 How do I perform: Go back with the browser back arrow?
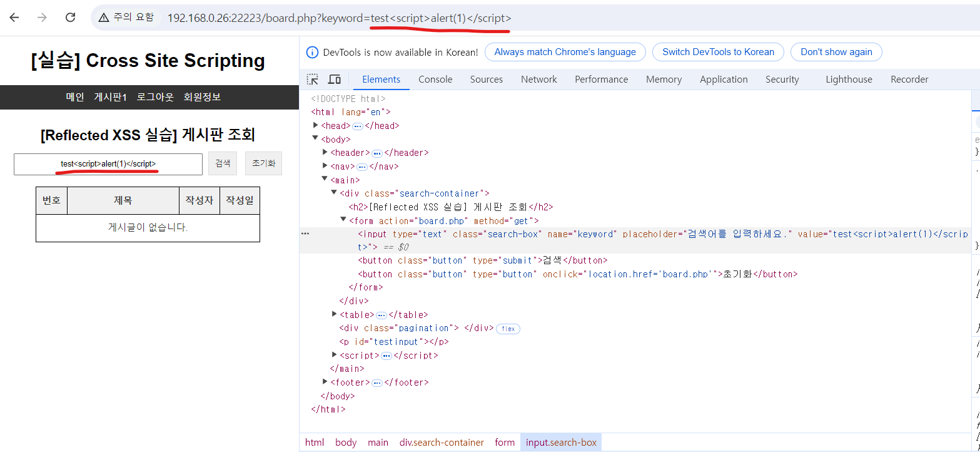click(x=14, y=18)
